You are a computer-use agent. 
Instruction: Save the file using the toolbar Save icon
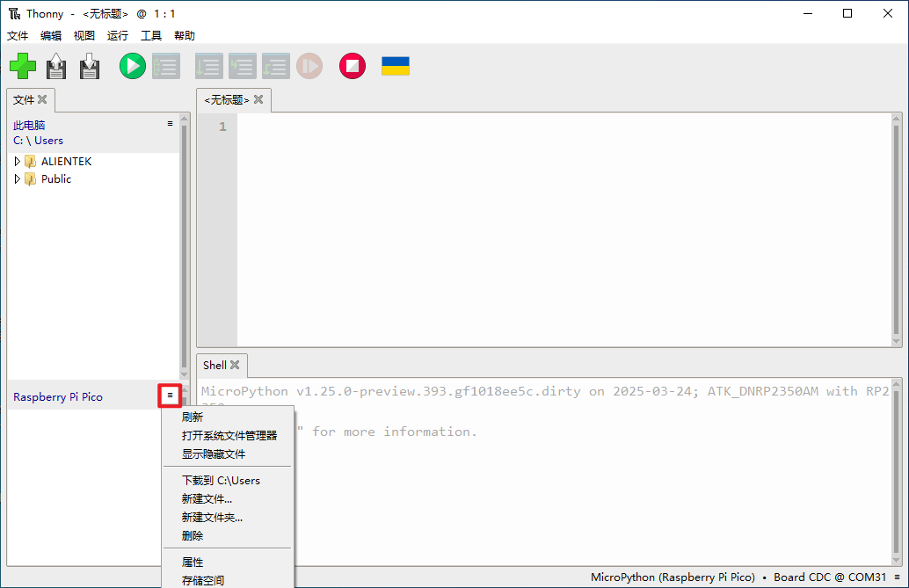(x=90, y=66)
